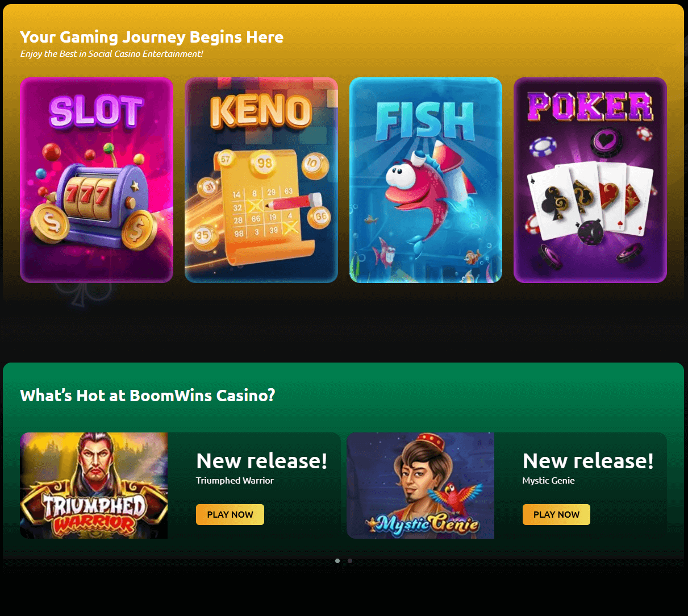This screenshot has height=616, width=688.
Task: Open the SLOT game category card
Action: 97,180
